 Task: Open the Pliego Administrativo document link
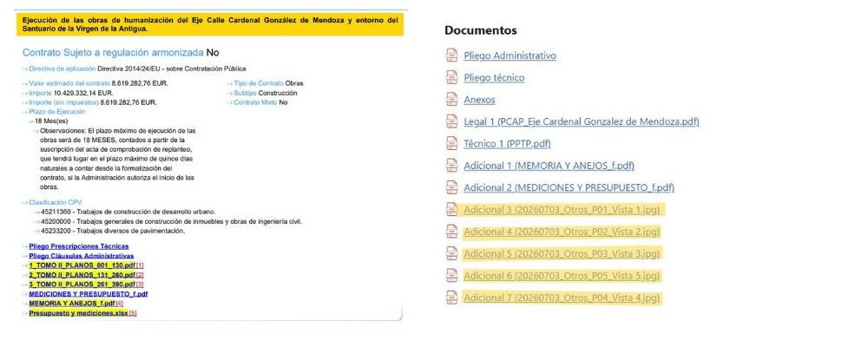pos(510,56)
